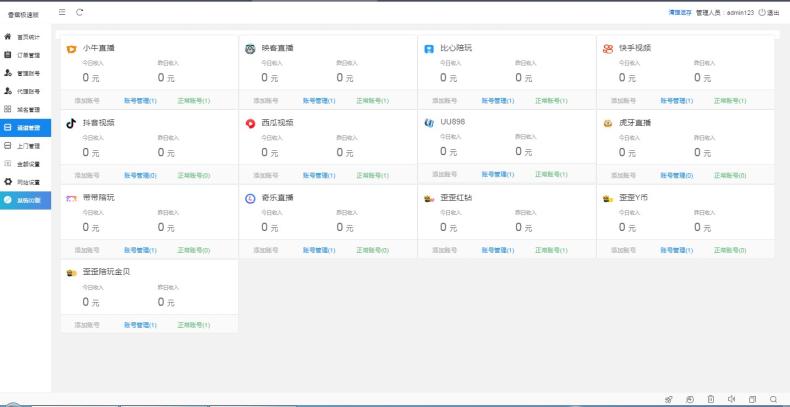This screenshot has width=790, height=407.
Task: Click the 比心陪玩 blue logo icon
Action: (429, 49)
